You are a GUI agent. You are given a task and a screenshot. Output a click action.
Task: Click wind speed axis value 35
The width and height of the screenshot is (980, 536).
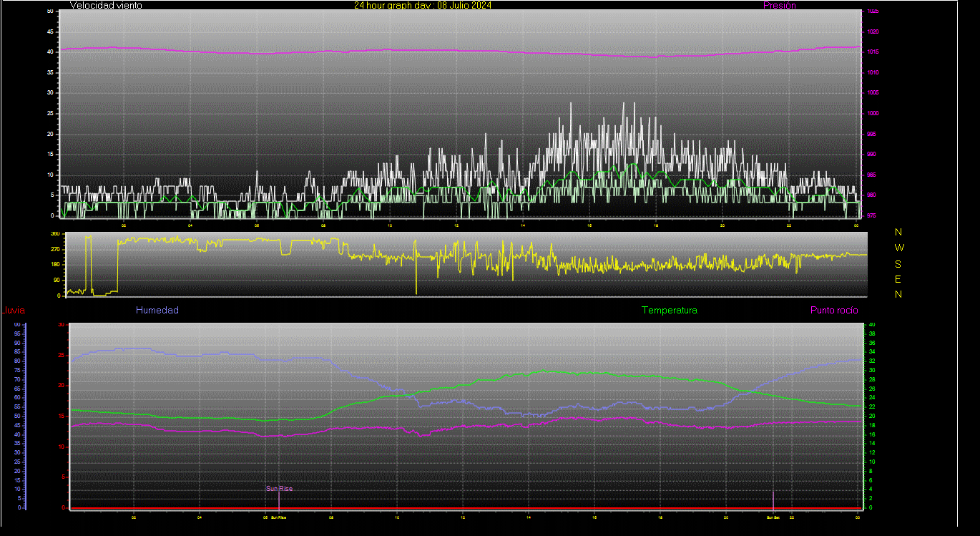[50, 73]
